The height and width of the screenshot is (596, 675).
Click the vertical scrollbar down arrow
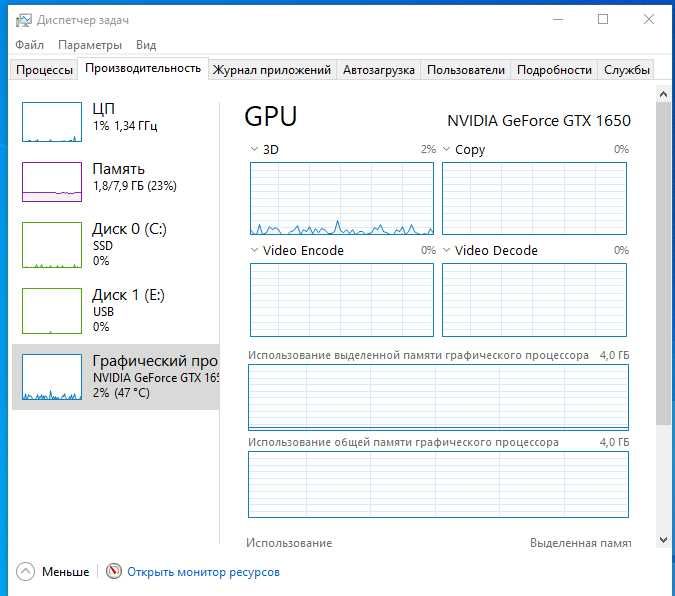(663, 540)
